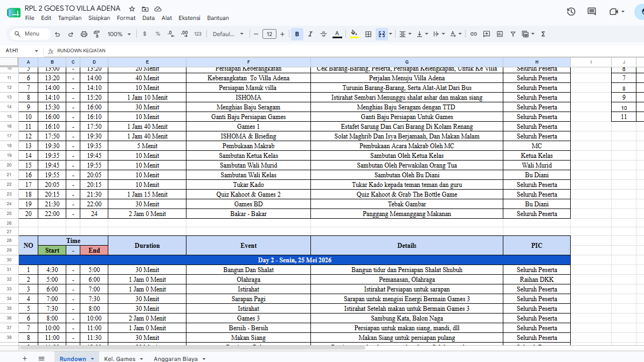This screenshot has width=644, height=362.
Task: Open text wrapping dropdown
Action: tap(439, 34)
